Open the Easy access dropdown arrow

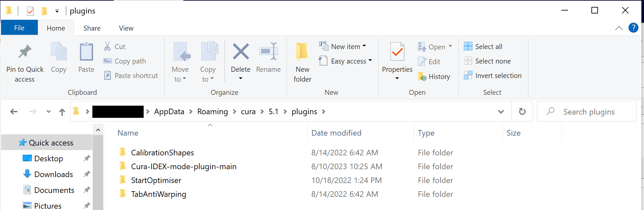pyautogui.click(x=370, y=60)
